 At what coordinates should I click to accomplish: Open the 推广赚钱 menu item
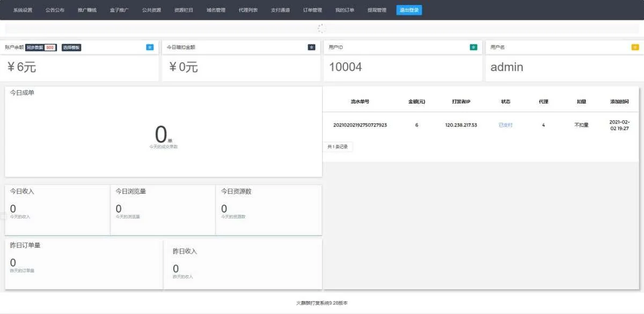pos(87,10)
